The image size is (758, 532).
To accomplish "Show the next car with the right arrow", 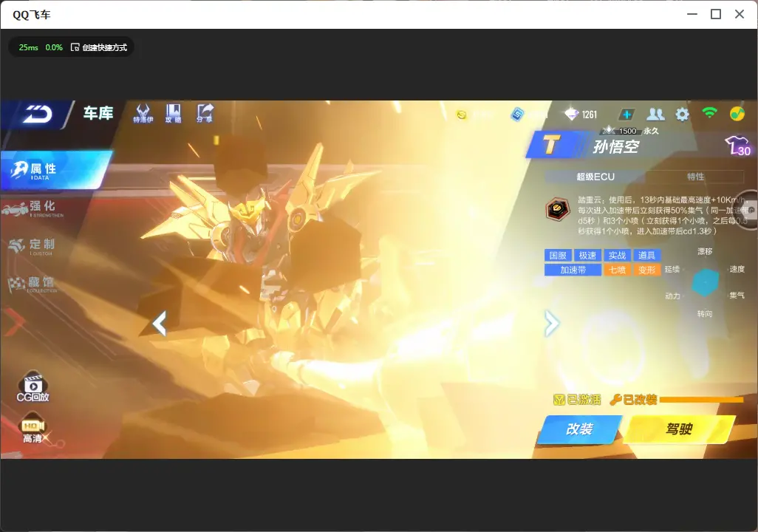I will pos(552,323).
